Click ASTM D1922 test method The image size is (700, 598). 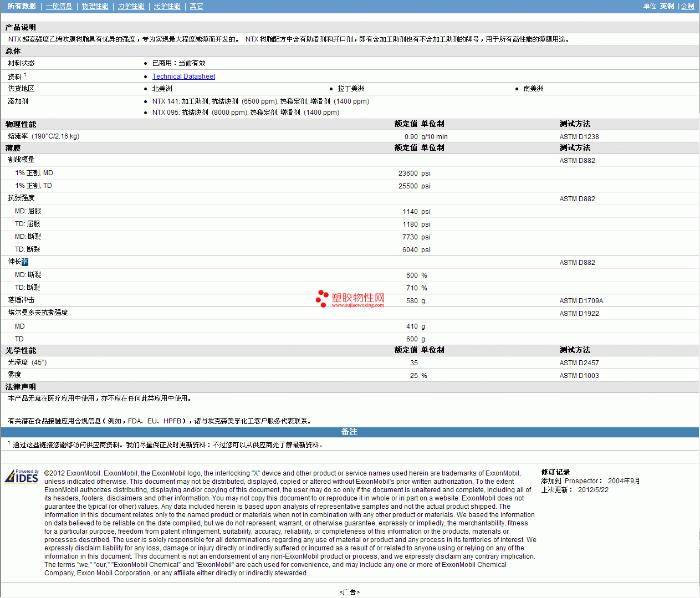(x=579, y=314)
